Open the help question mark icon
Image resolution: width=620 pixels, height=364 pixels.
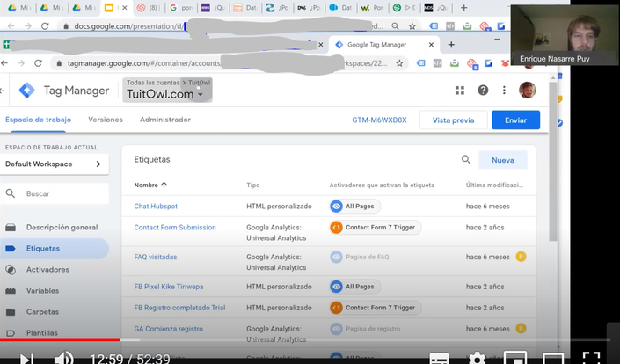pyautogui.click(x=483, y=91)
